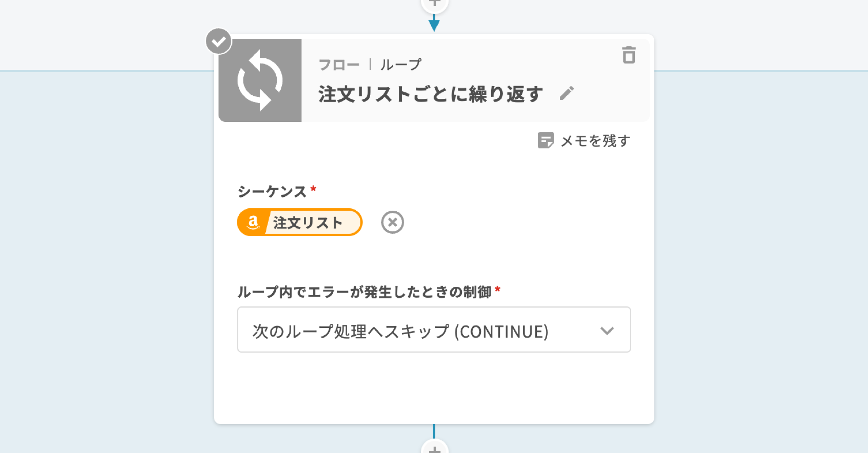Click the ループ type label

(x=401, y=65)
